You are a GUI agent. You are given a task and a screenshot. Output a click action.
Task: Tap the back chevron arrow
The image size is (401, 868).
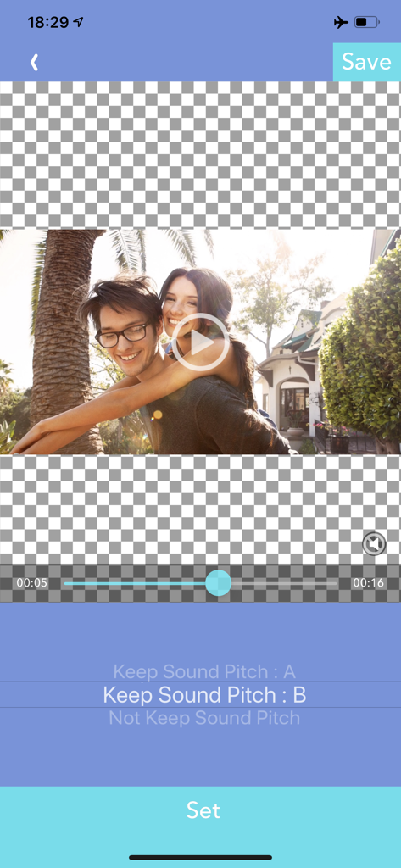coord(35,62)
